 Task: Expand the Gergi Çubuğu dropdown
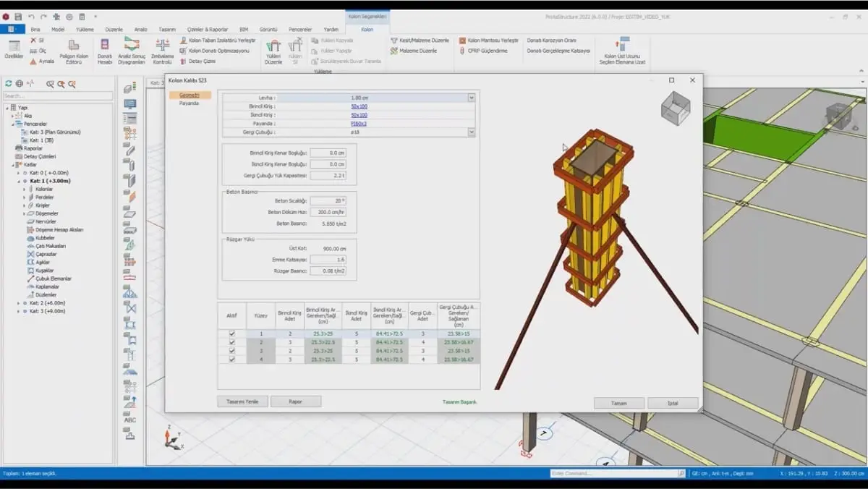click(x=471, y=132)
